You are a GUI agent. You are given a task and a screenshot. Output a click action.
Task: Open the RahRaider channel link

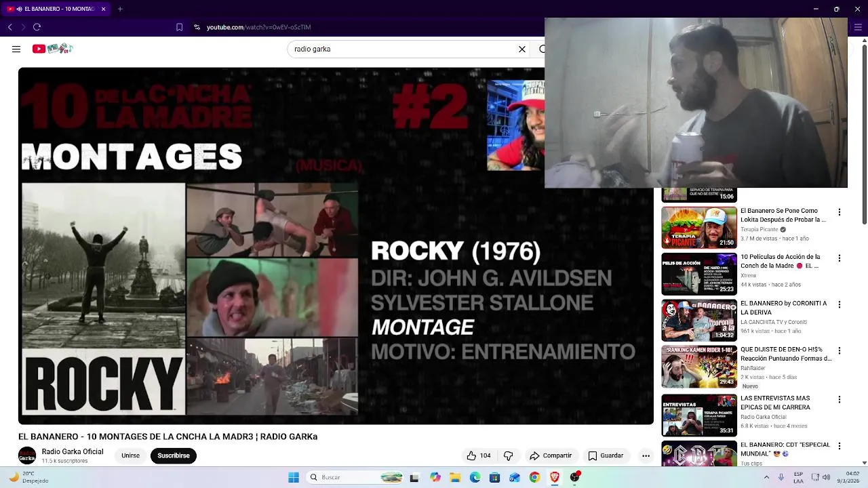pos(753,368)
